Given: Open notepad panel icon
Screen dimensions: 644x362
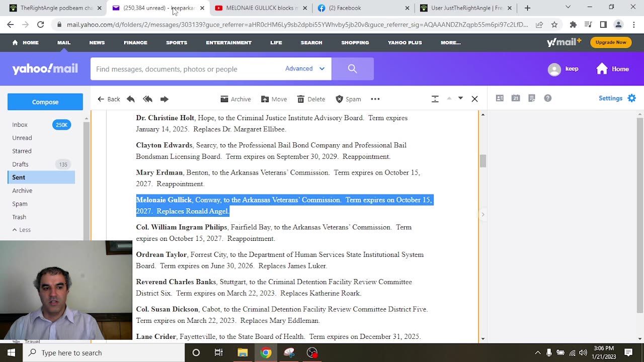Looking at the screenshot, I should point(532,99).
